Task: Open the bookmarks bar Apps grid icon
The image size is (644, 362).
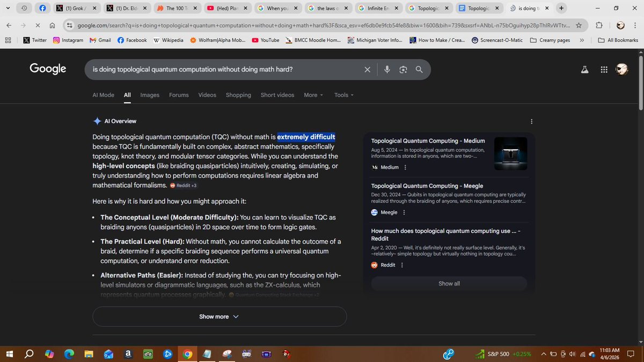Action: pos(8,40)
